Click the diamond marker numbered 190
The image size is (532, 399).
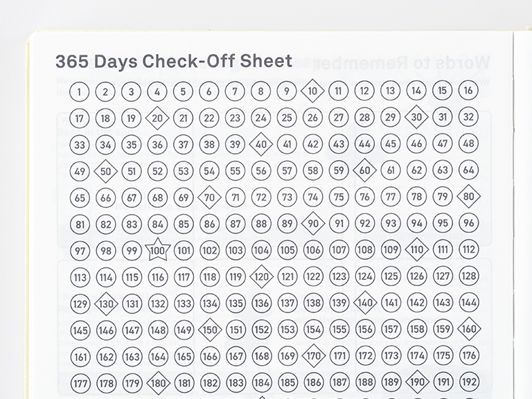point(417,382)
